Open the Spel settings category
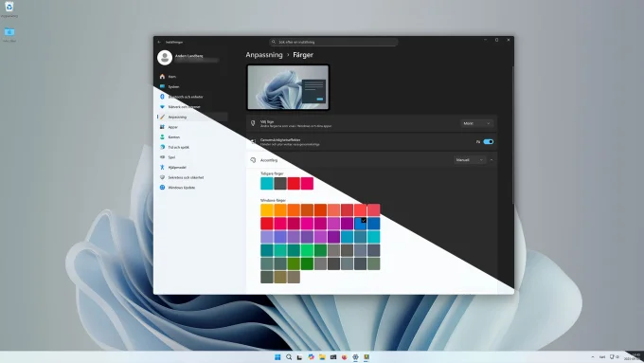This screenshot has width=644, height=363. coord(192,157)
